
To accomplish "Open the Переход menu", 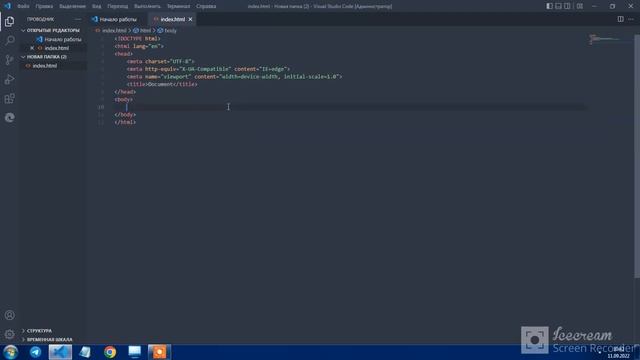I will (x=118, y=6).
